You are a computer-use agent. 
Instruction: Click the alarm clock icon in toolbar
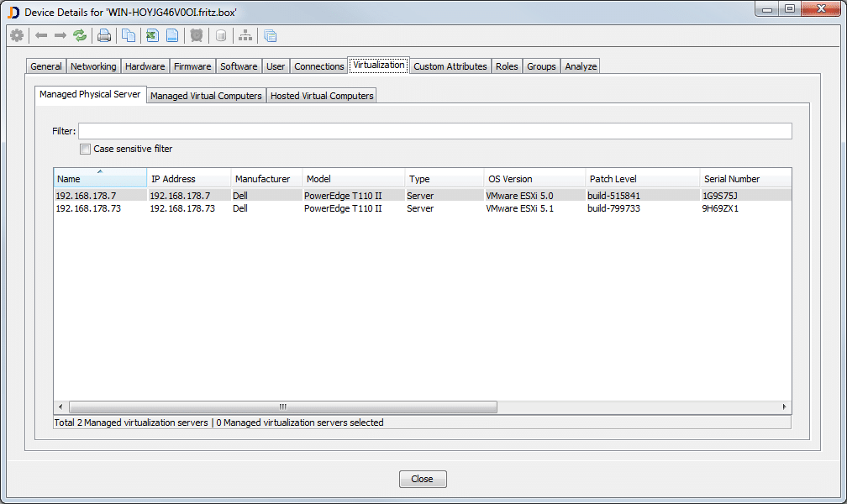click(197, 35)
